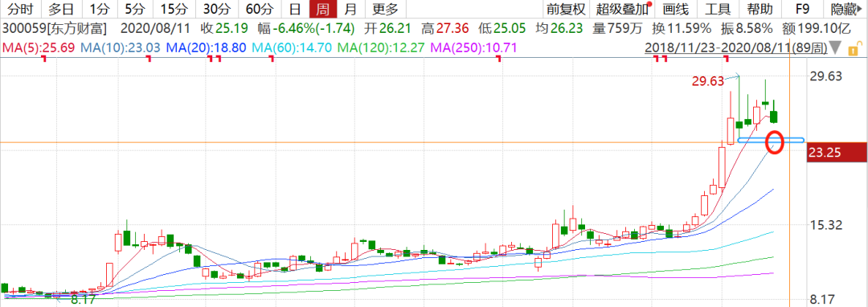Click the 2018/11/23-2020/08/11(89周) range link
Viewport: 868px width, 307px height.
[x=736, y=49]
